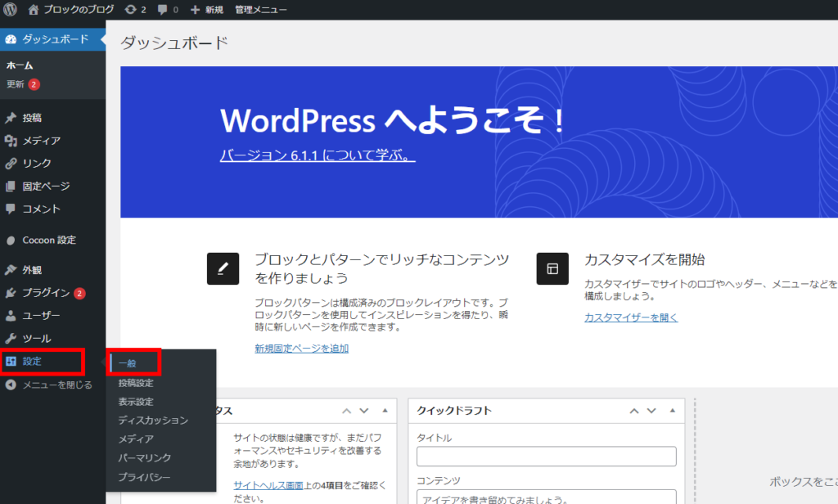The image size is (838, 504).
Task: Open the ブロックのブログ site home icon
Action: [33, 9]
